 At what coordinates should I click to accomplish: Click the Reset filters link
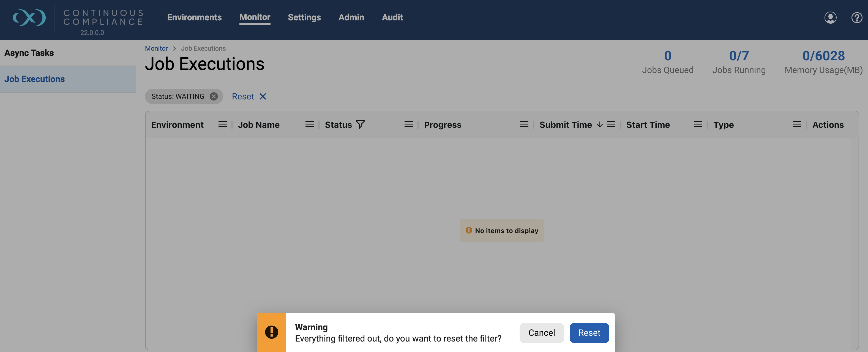249,96
